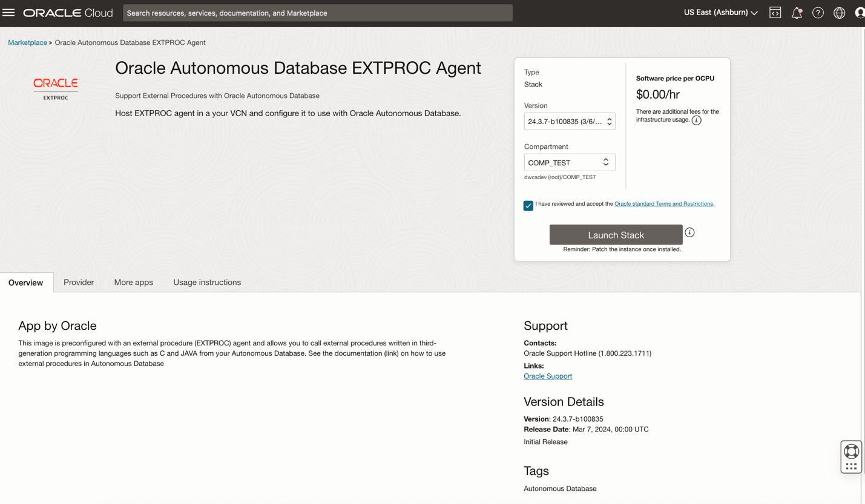The image size is (865, 504).
Task: Open the Version 24.3.7-b100835 dropdown
Action: point(569,121)
